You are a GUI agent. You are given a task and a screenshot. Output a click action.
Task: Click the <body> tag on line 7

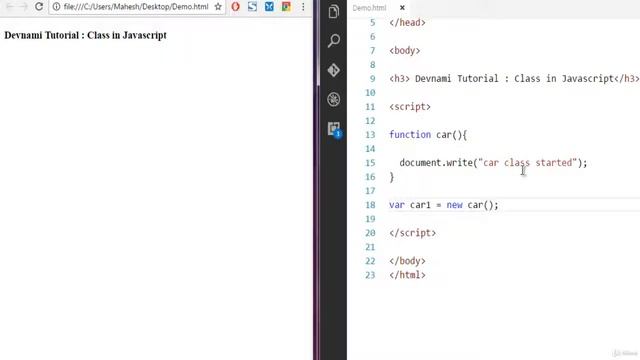[x=404, y=51]
